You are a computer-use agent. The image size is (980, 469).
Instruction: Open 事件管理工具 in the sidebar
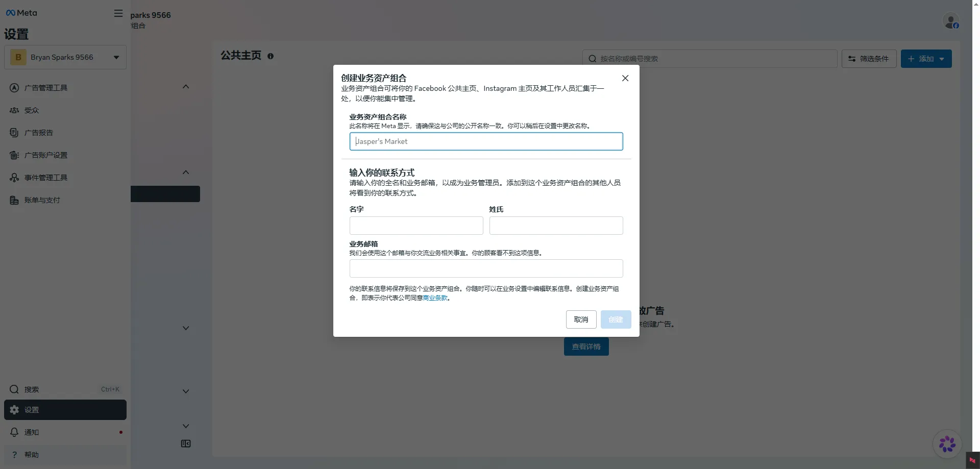pyautogui.click(x=65, y=178)
